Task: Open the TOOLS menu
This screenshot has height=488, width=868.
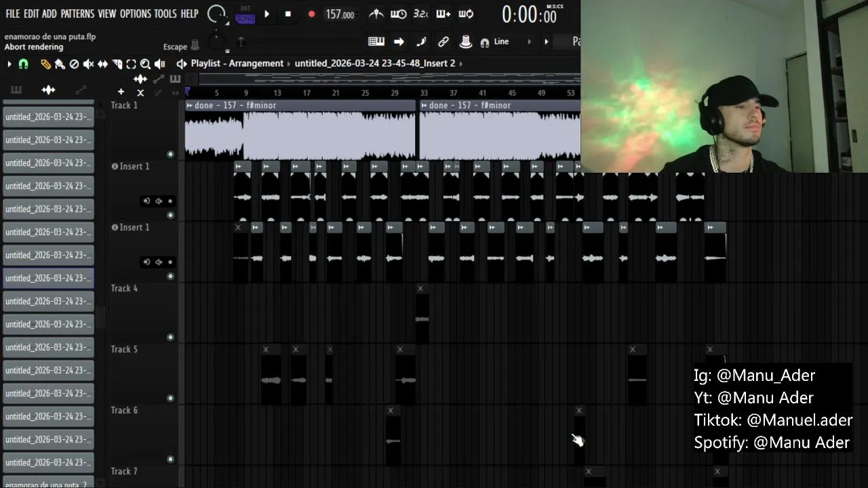Action: coord(165,14)
